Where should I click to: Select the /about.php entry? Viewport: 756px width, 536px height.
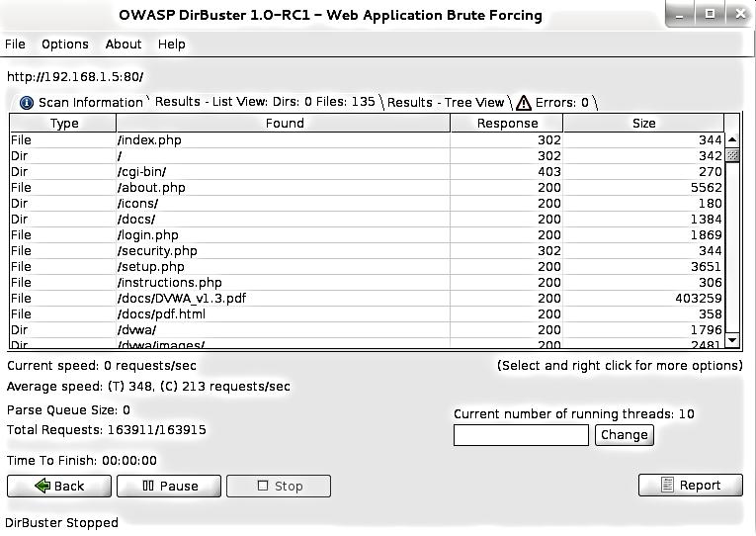click(367, 188)
